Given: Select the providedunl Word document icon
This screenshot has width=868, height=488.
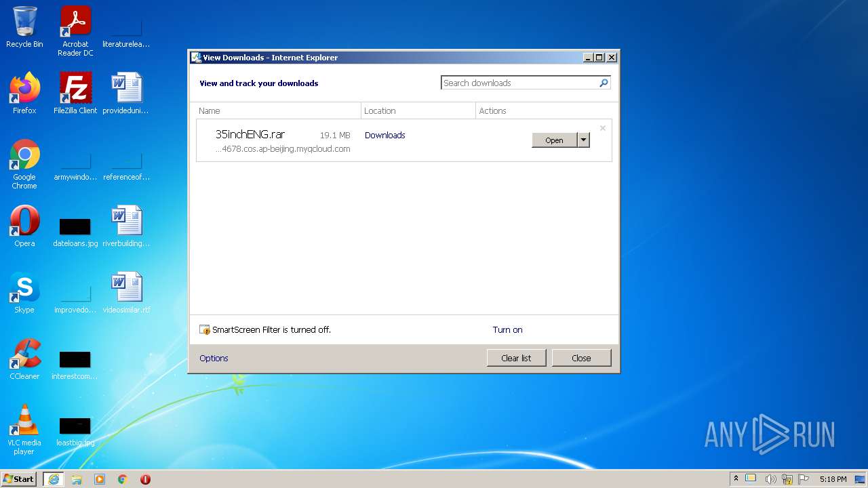Looking at the screenshot, I should (126, 94).
